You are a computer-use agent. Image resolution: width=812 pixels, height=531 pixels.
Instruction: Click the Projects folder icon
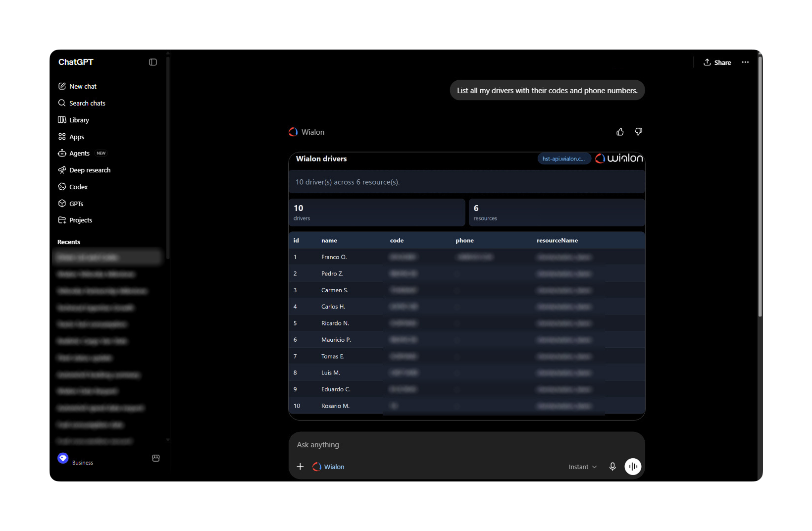tap(62, 220)
